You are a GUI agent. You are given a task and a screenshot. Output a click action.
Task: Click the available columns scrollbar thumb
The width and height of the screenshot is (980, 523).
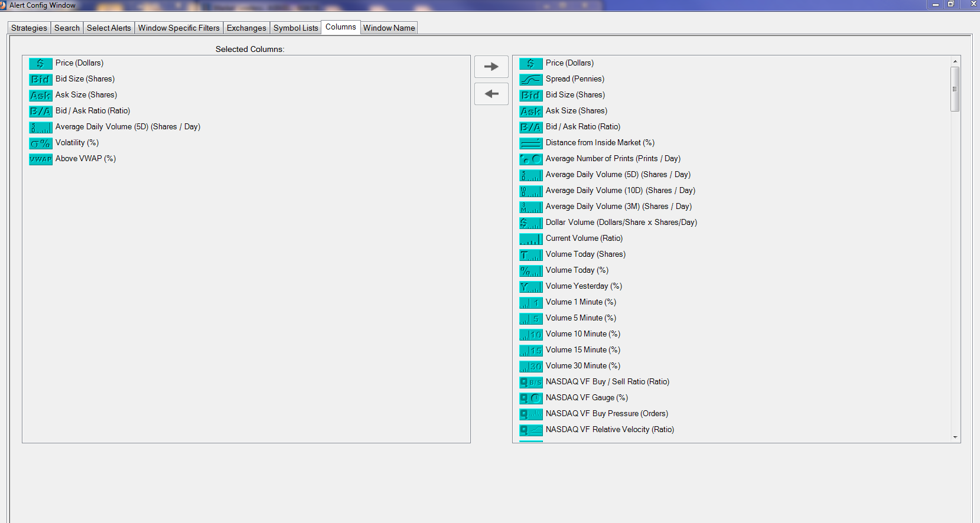tap(955, 89)
